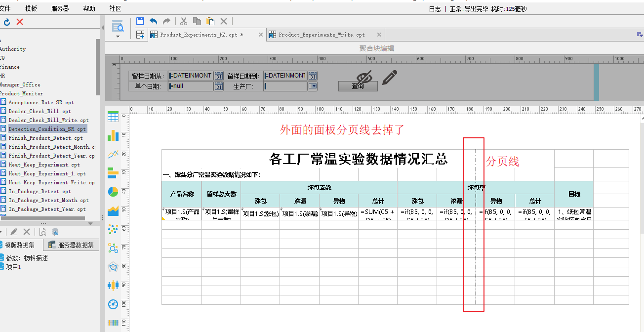Insert a gauge chart from side toolbar
The height and width of the screenshot is (332, 644).
(113, 304)
